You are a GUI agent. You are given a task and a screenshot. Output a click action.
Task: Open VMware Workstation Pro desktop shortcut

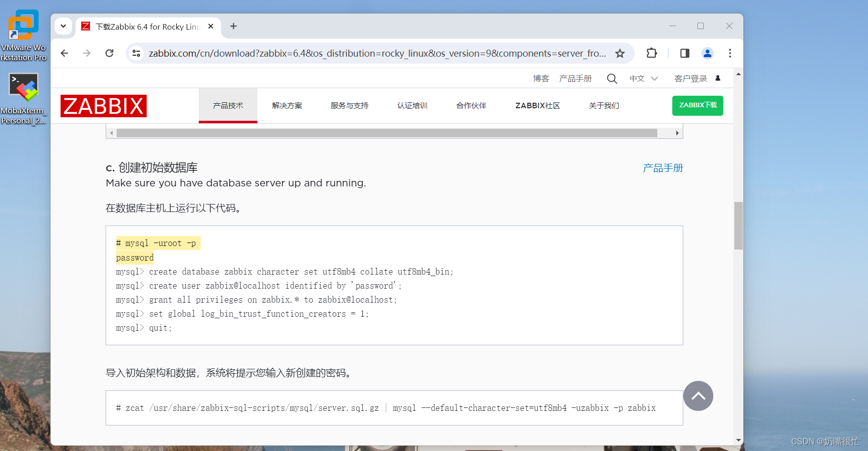pyautogui.click(x=24, y=35)
